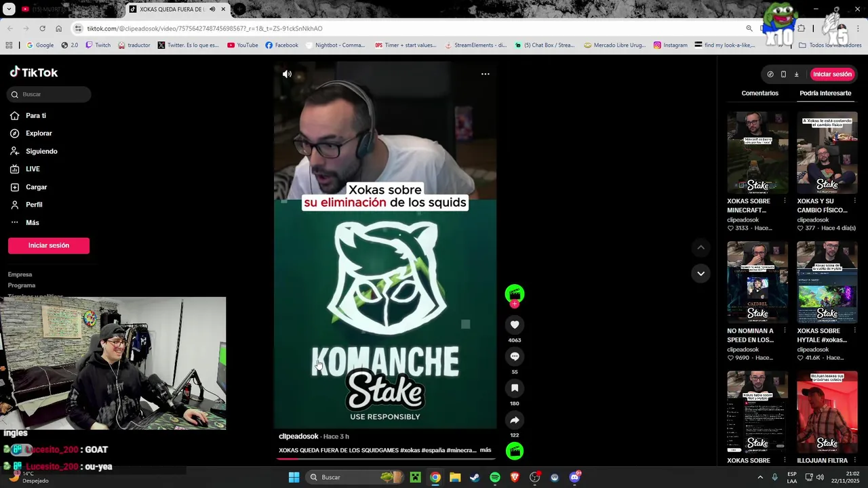Open Facebook bookmark

281,45
